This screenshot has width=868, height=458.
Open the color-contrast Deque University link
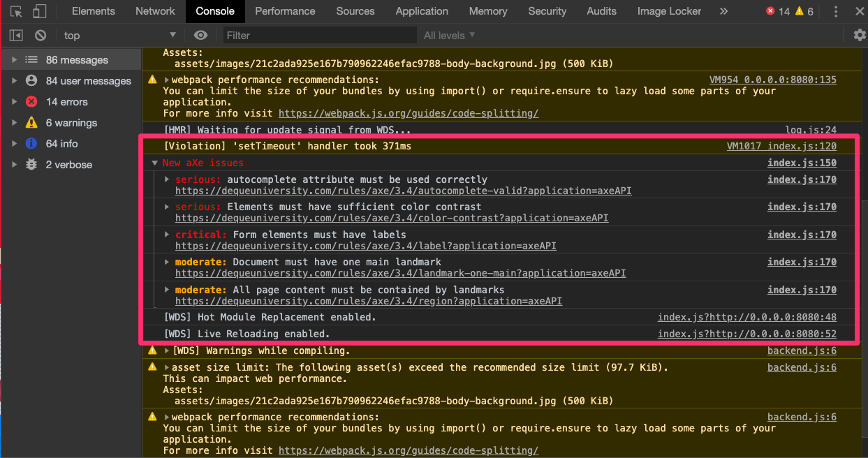(392, 218)
